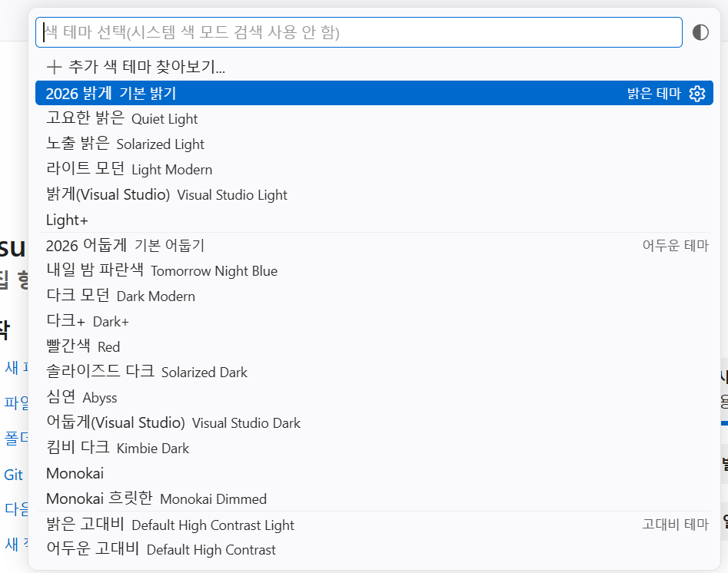
Task: Pick the Kimbie Dark theme
Action: (x=374, y=449)
